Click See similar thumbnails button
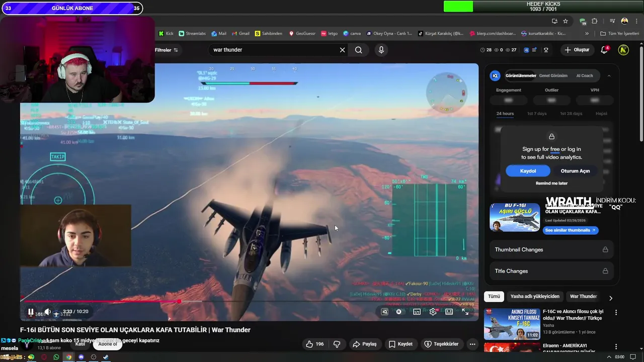The width and height of the screenshot is (644, 362). (571, 230)
